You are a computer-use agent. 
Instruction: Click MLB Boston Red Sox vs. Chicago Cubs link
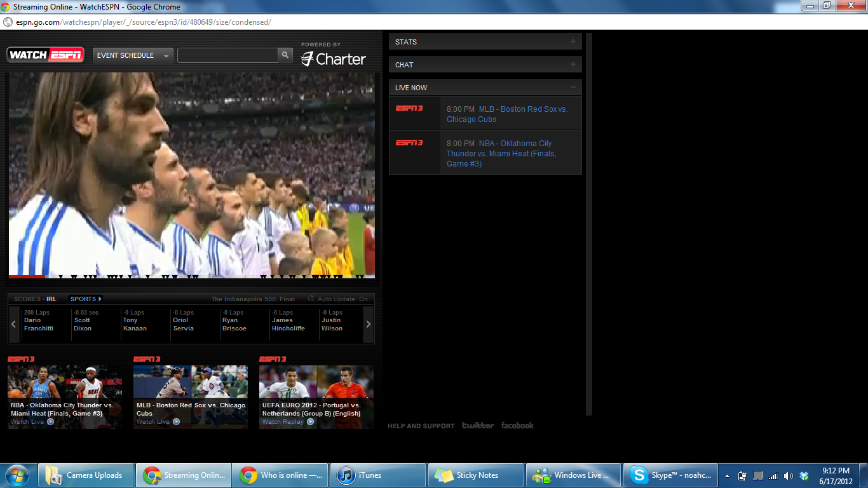[x=506, y=114]
